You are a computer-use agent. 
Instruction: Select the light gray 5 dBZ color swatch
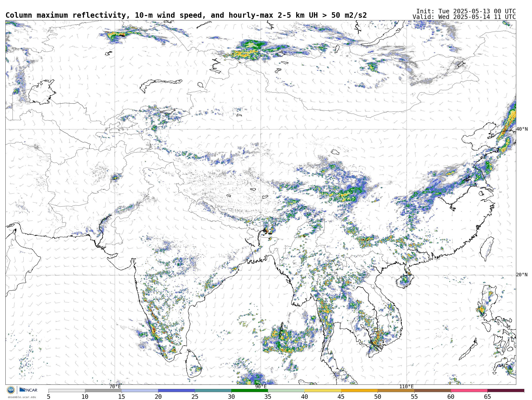coord(67,390)
